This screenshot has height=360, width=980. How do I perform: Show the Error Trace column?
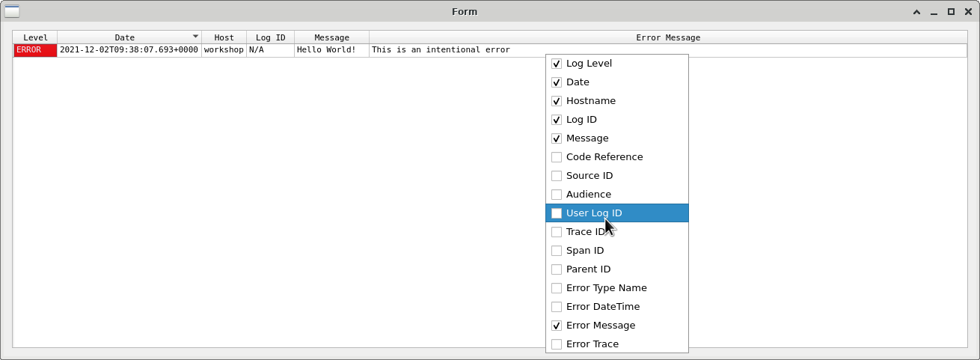click(557, 344)
